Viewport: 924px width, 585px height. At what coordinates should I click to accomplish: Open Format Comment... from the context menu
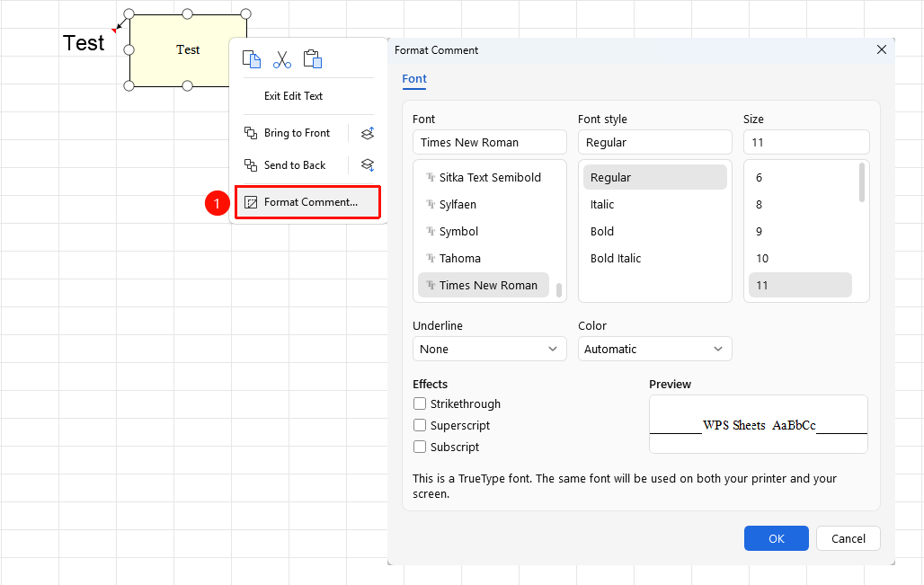coord(307,202)
